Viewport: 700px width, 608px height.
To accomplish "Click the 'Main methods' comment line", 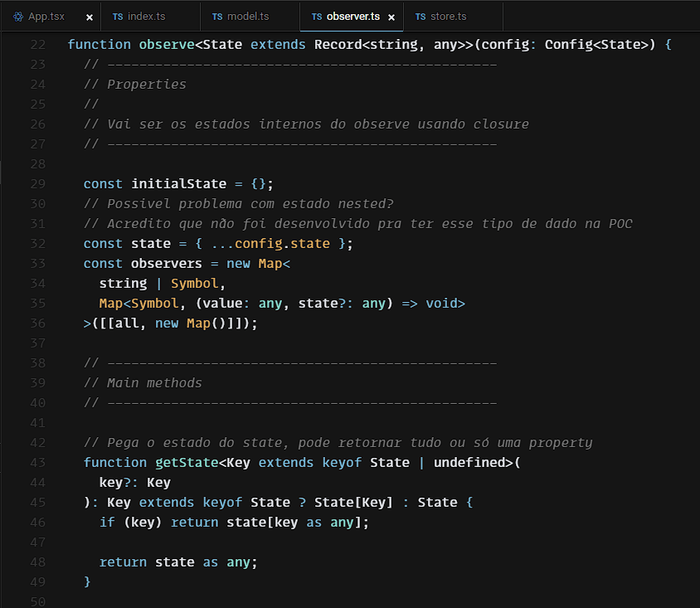I will point(154,382).
